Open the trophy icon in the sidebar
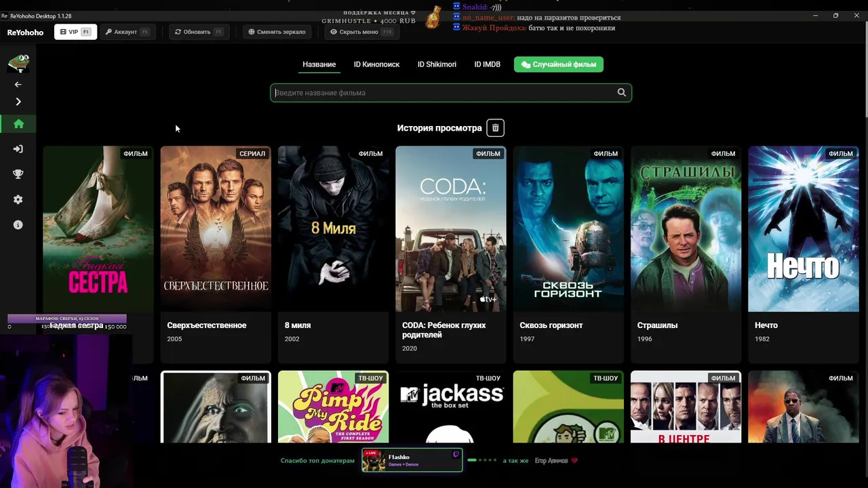 coord(18,174)
